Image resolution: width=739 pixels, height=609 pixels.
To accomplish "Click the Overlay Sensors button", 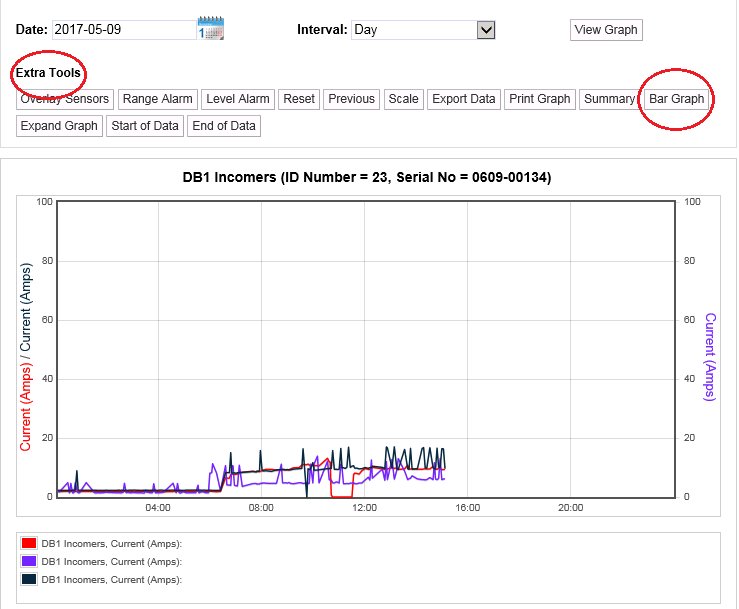I will tap(64, 99).
